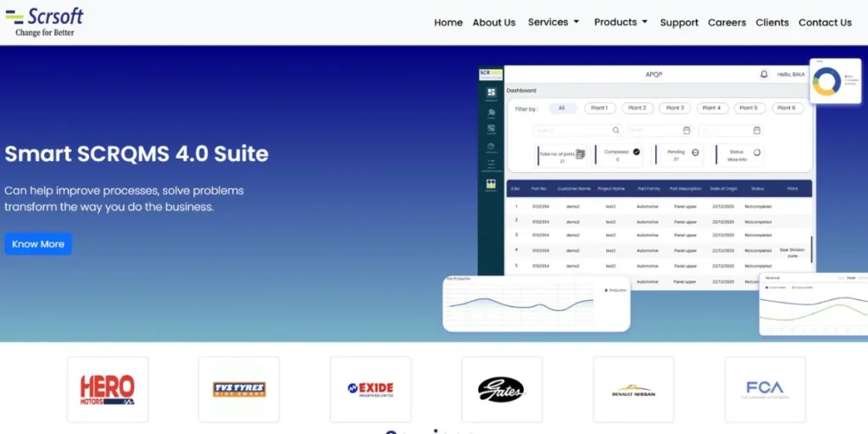Click the Part Description column header
The height and width of the screenshot is (434, 868).
pyautogui.click(x=686, y=189)
